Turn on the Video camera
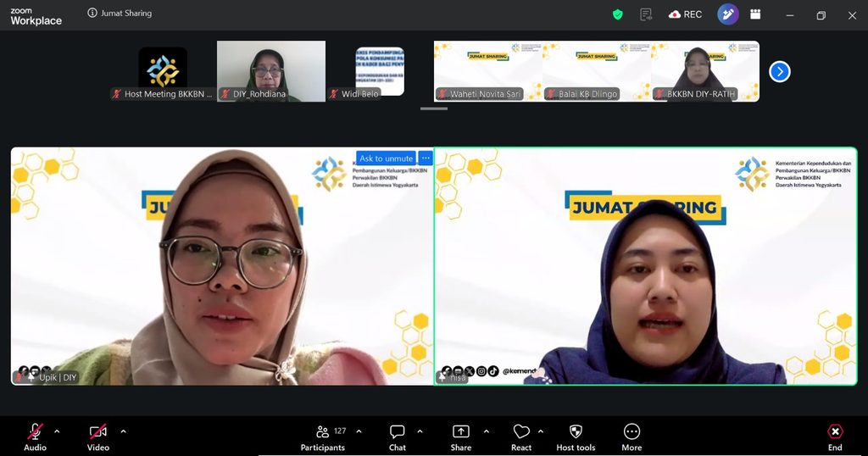 98,437
